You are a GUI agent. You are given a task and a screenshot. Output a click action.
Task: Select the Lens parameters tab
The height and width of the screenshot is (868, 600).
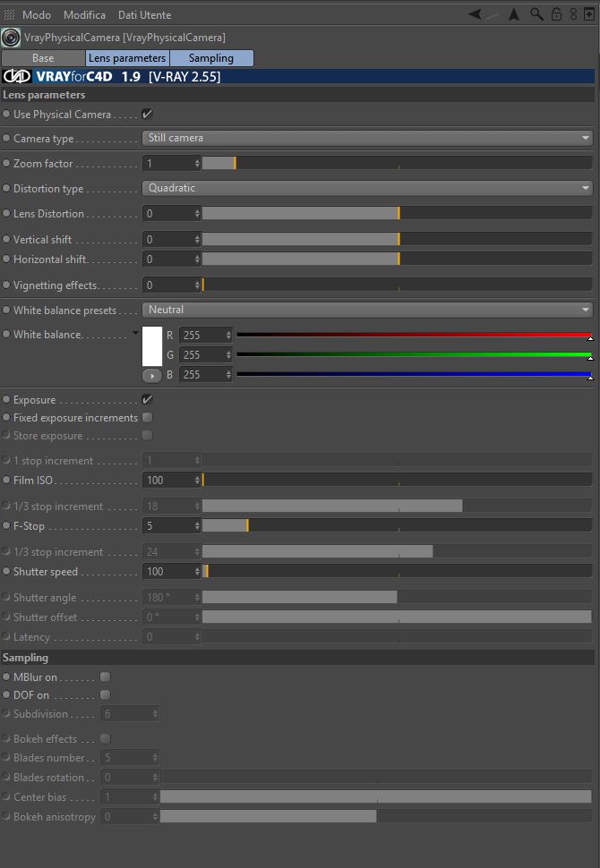pos(127,58)
